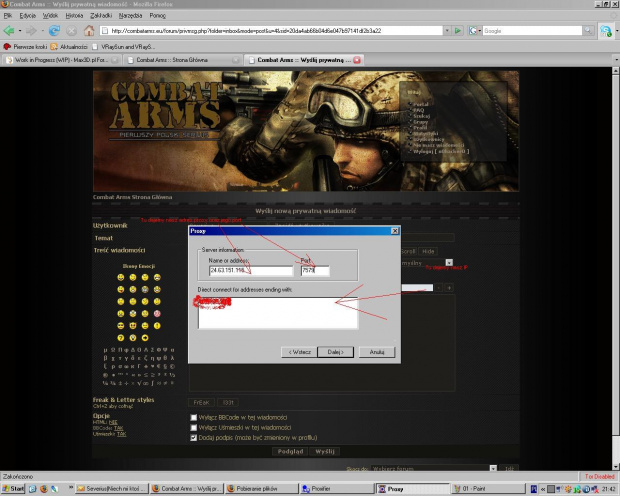Open the Pierwsze kroki bookmark

pos(25,47)
